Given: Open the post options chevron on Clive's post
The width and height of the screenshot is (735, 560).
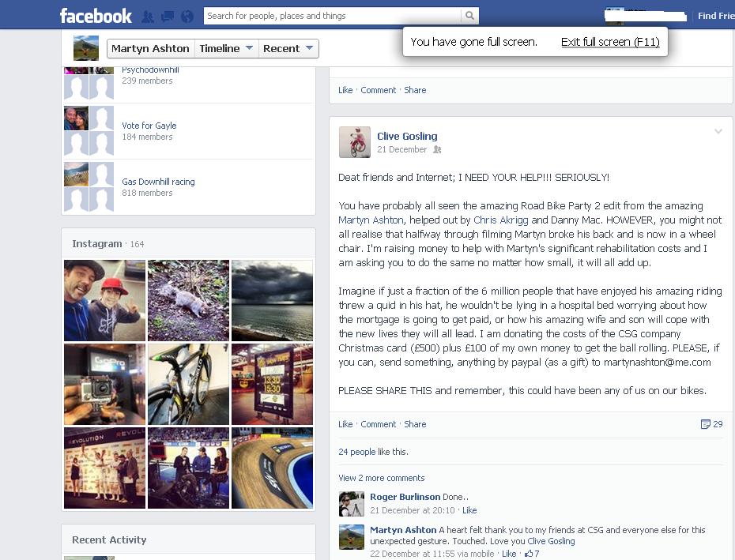Looking at the screenshot, I should (718, 132).
